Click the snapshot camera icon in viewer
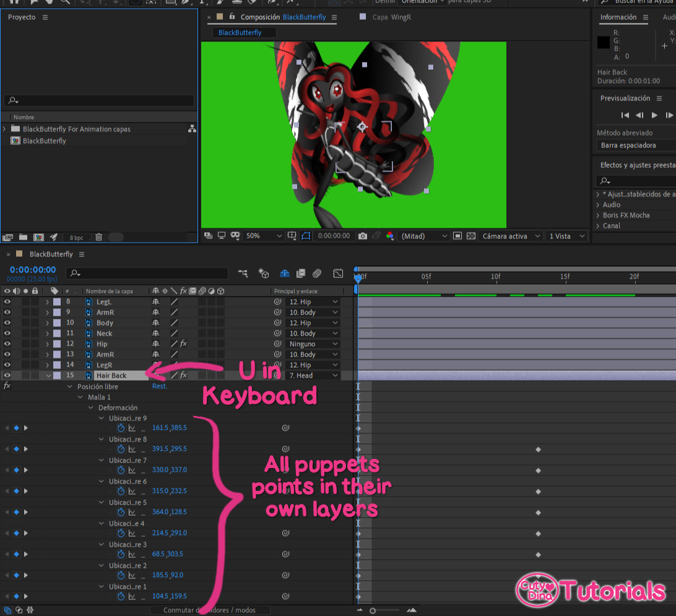Viewport: 676px width, 616px height. coord(363,236)
